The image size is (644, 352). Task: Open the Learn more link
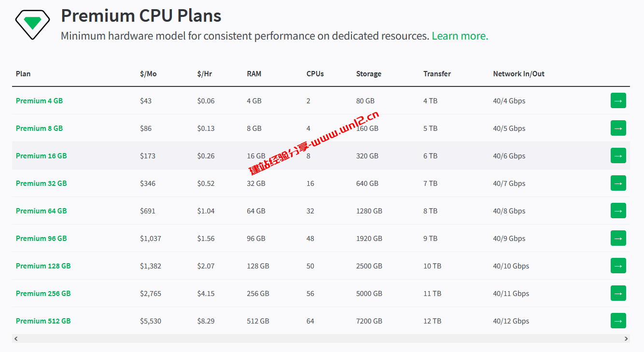(x=460, y=36)
